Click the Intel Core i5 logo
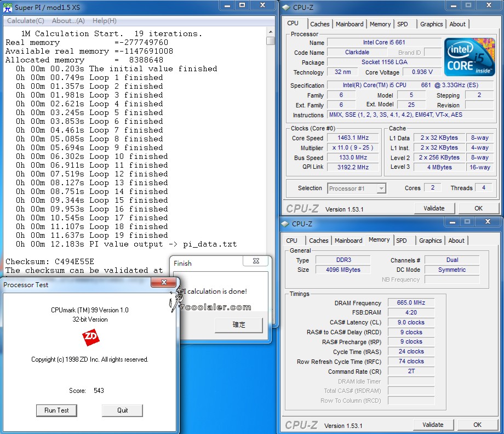Screen dimensions: 504x434 pyautogui.click(x=469, y=57)
